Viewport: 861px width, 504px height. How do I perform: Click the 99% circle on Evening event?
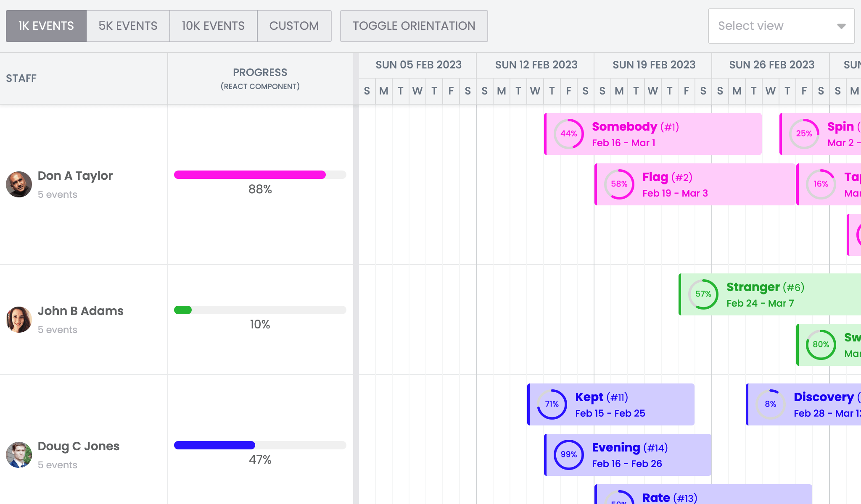coord(569,454)
